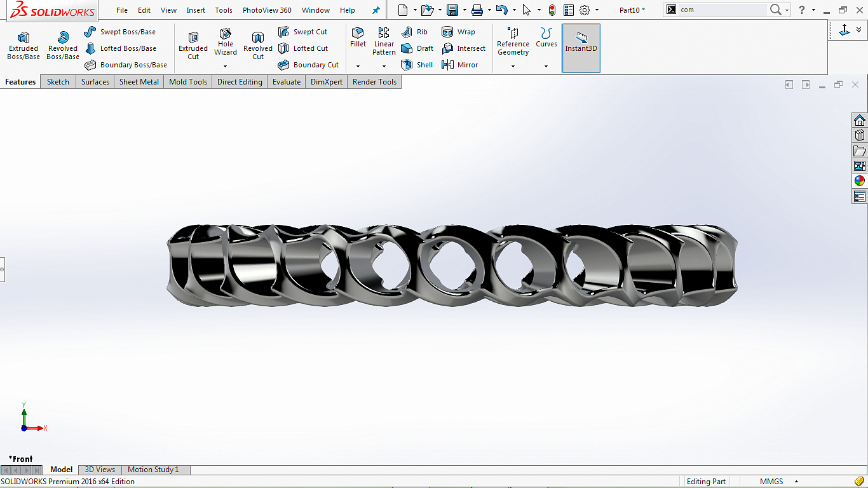Image resolution: width=868 pixels, height=488 pixels.
Task: Toggle the menu bar pin
Action: click(376, 10)
